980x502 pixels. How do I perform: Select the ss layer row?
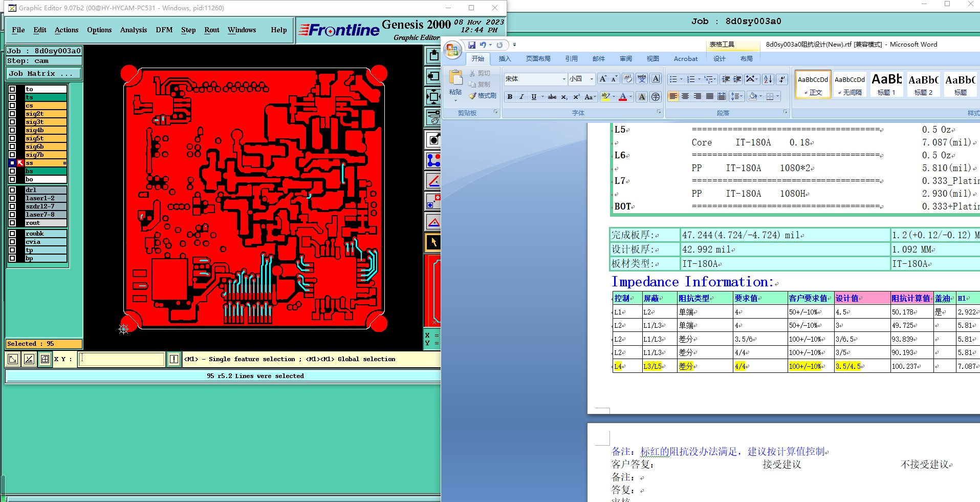(46, 163)
